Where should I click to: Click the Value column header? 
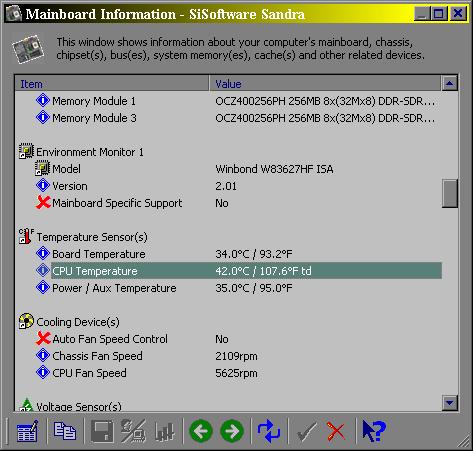pyautogui.click(x=325, y=84)
